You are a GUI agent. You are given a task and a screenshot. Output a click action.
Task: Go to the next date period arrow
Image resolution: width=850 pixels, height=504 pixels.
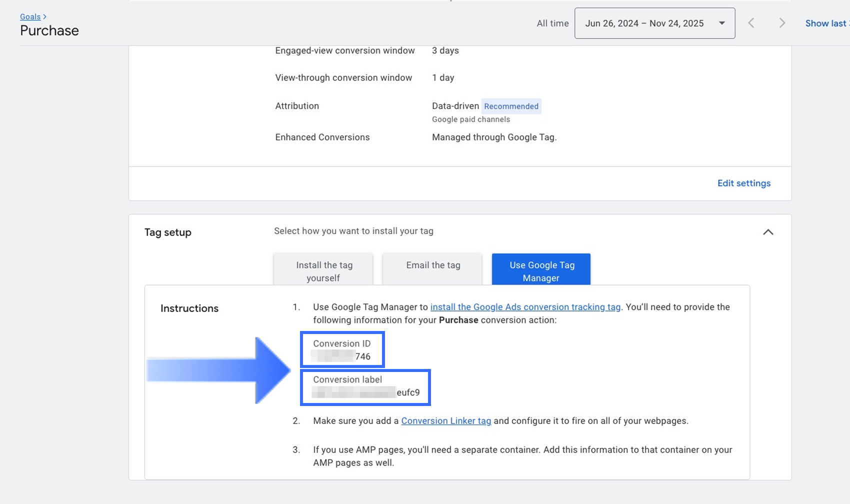coord(782,23)
